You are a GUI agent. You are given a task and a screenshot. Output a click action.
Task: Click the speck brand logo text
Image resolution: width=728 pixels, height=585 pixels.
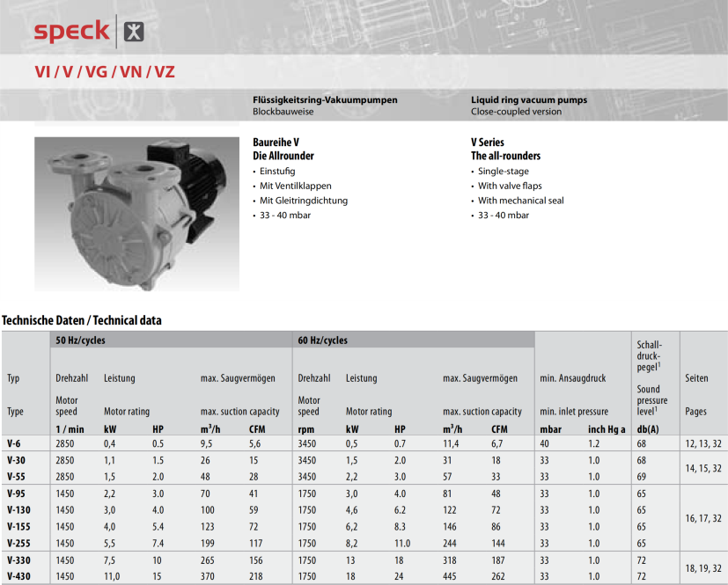tap(71, 32)
